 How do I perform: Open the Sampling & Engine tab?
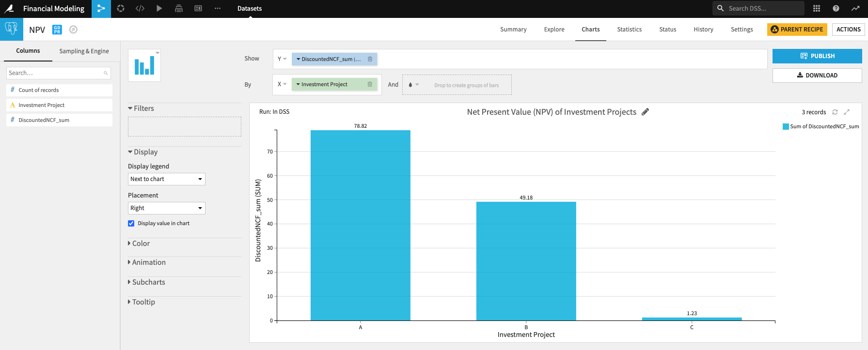click(84, 51)
